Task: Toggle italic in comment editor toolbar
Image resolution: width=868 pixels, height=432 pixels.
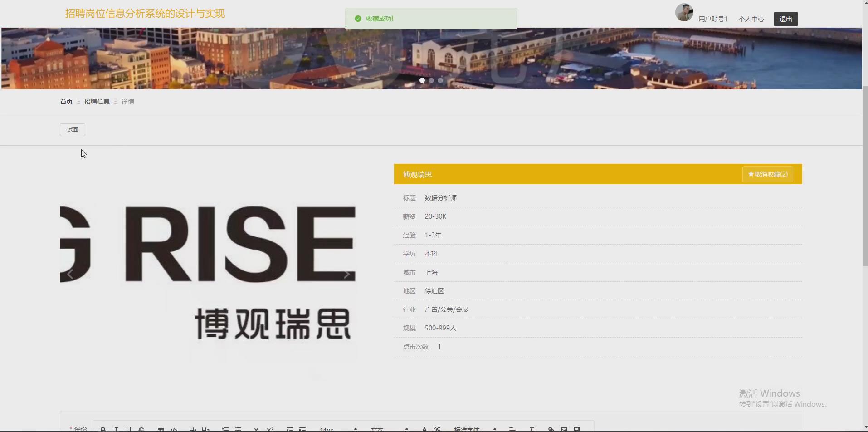Action: click(x=116, y=429)
